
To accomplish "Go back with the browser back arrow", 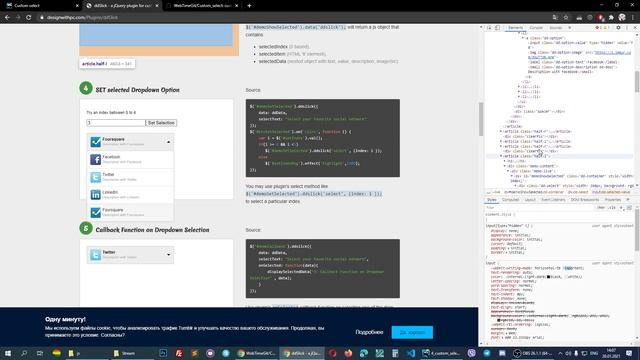I will [7, 18].
